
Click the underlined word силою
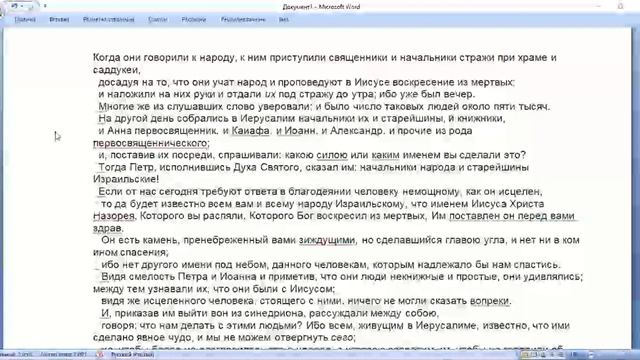pyautogui.click(x=332, y=155)
